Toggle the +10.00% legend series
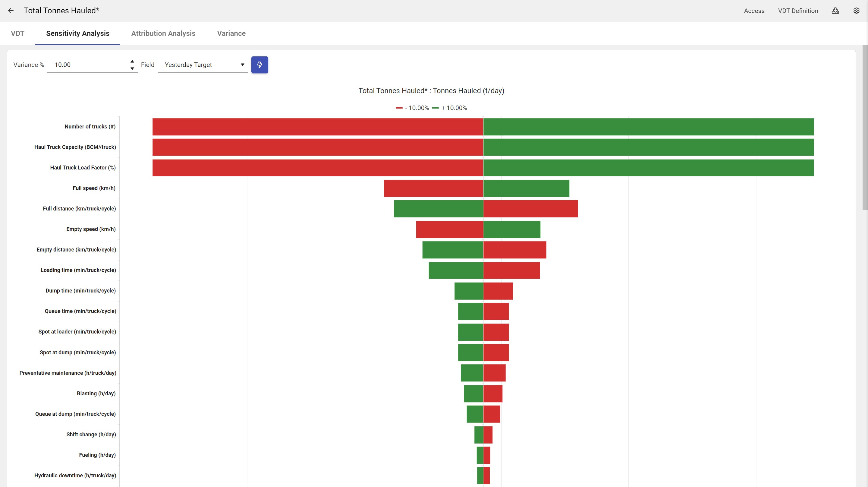The height and width of the screenshot is (487, 868). tap(449, 108)
